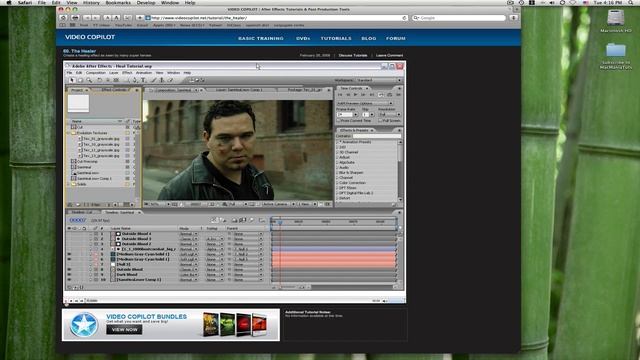The image size is (640, 360).
Task: Open the Resolution dropdown in Time Controls
Action: click(x=389, y=115)
